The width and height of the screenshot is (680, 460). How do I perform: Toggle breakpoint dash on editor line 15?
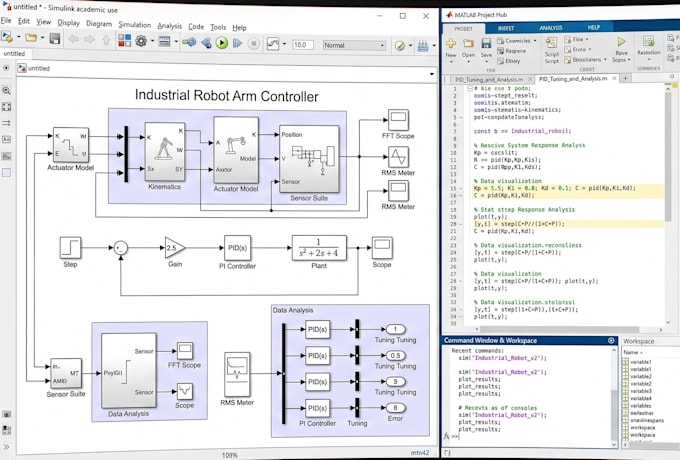pyautogui.click(x=461, y=188)
